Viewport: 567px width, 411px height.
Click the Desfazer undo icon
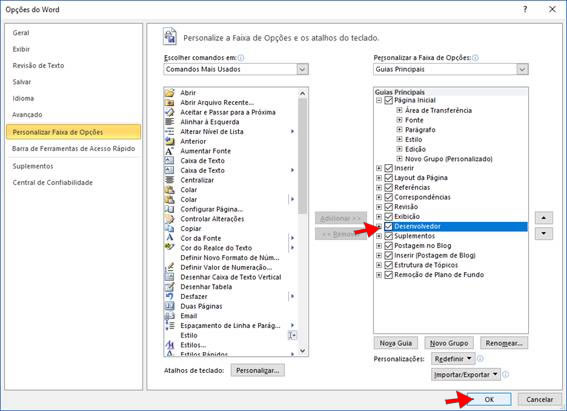169,296
